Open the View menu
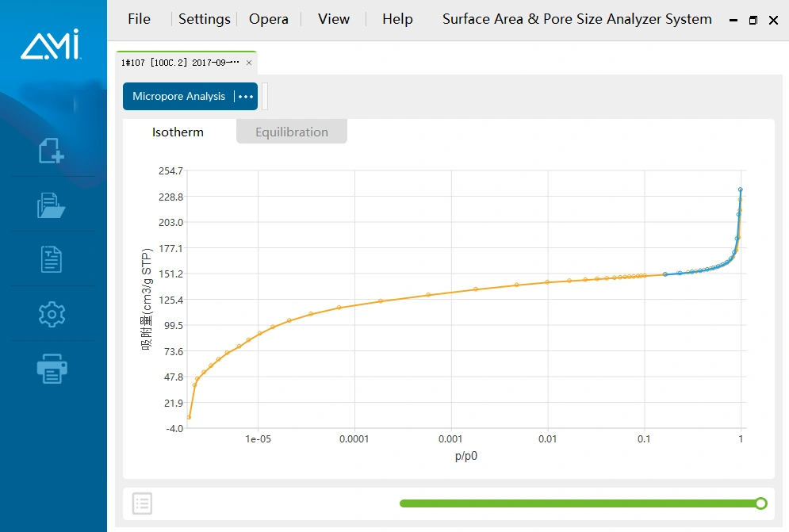This screenshot has width=789, height=532. click(334, 20)
